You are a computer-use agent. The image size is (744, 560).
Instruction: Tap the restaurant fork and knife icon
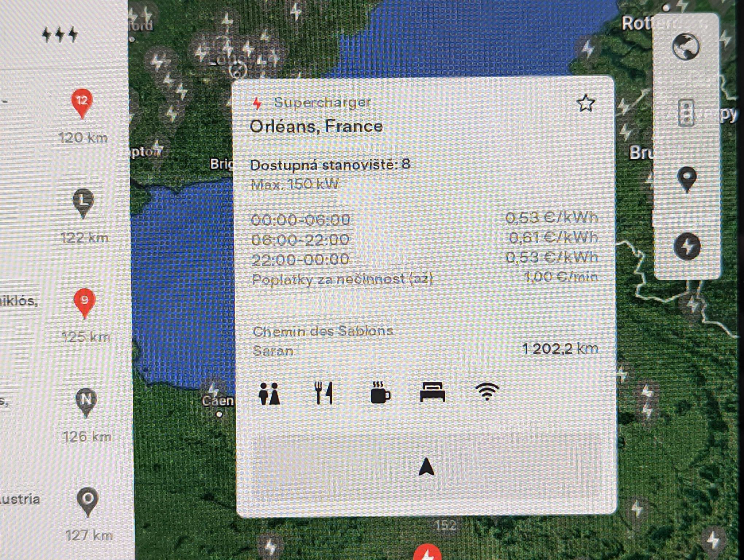click(324, 393)
